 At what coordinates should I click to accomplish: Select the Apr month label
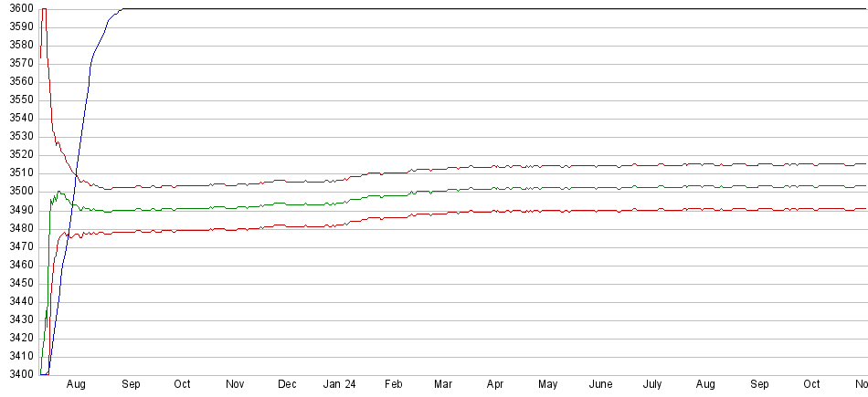tap(495, 385)
